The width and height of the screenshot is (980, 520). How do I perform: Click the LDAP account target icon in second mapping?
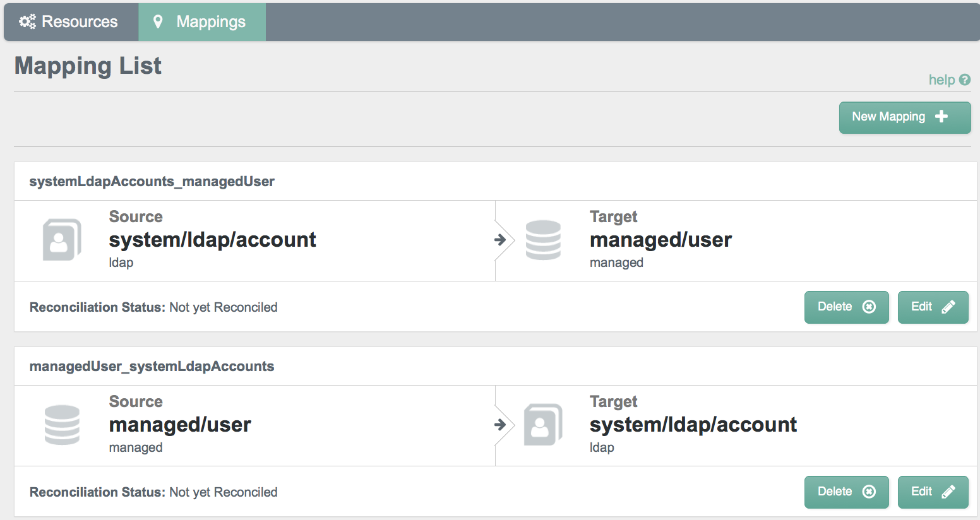(x=543, y=425)
